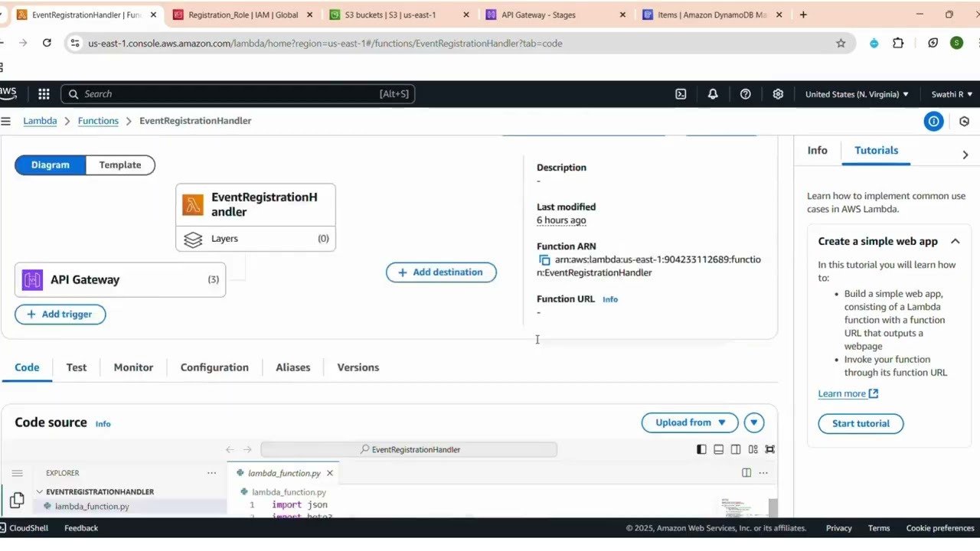
Task: Select the Code tab
Action: click(27, 367)
